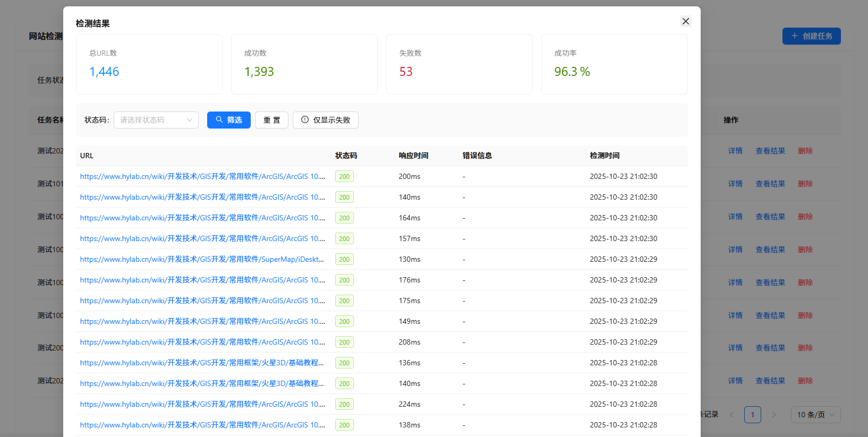868x437 pixels.
Task: Click the 失败数 53 statistic card
Action: (459, 64)
